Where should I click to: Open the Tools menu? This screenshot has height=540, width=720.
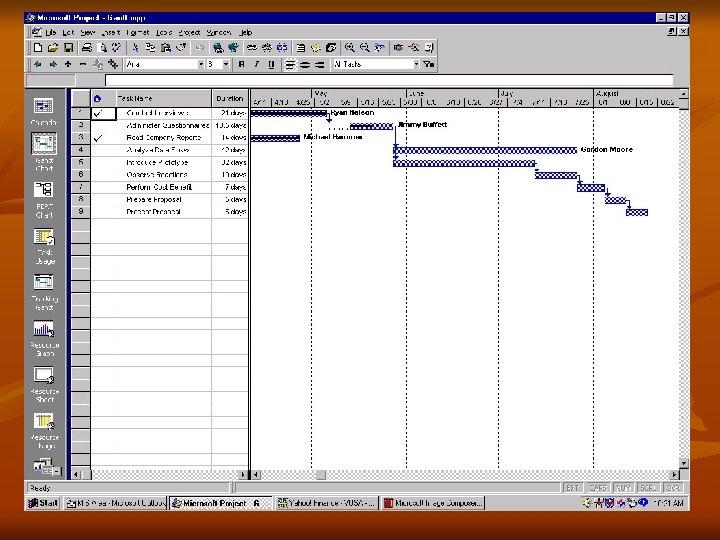coord(164,33)
